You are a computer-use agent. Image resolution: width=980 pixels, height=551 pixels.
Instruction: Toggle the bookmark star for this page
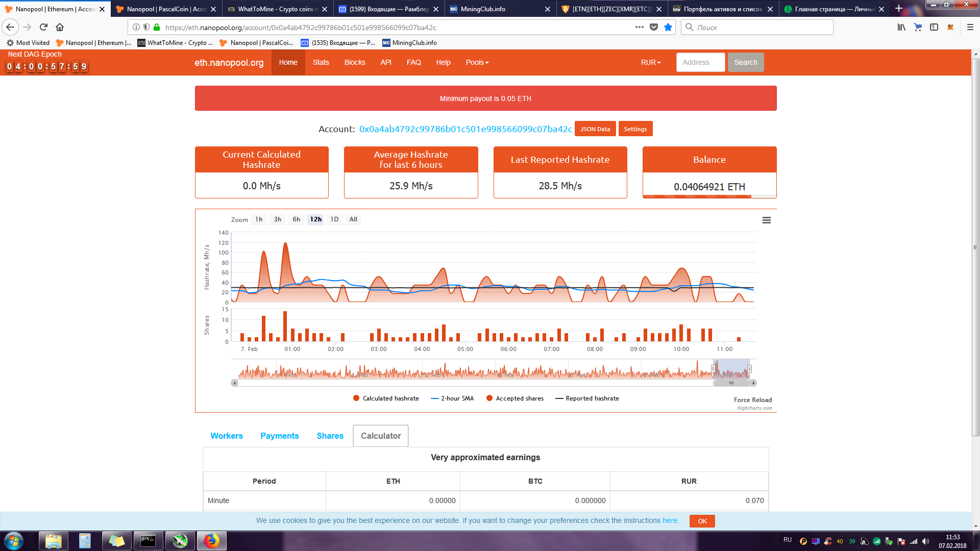[x=668, y=27]
